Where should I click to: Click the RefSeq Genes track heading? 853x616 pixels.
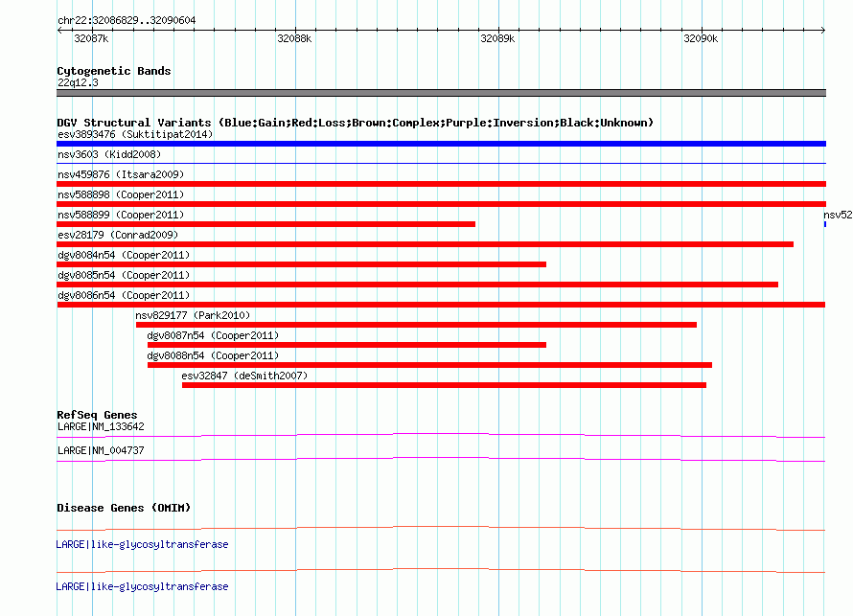tap(97, 415)
